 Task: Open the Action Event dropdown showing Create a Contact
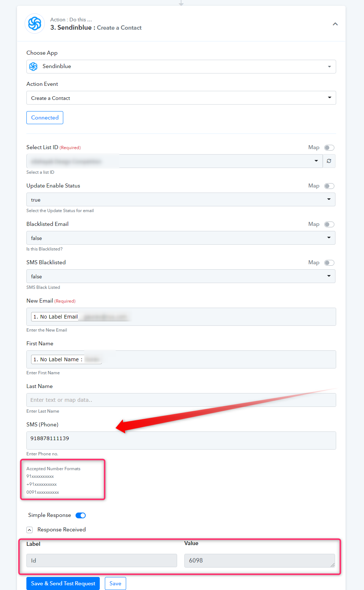(x=181, y=98)
